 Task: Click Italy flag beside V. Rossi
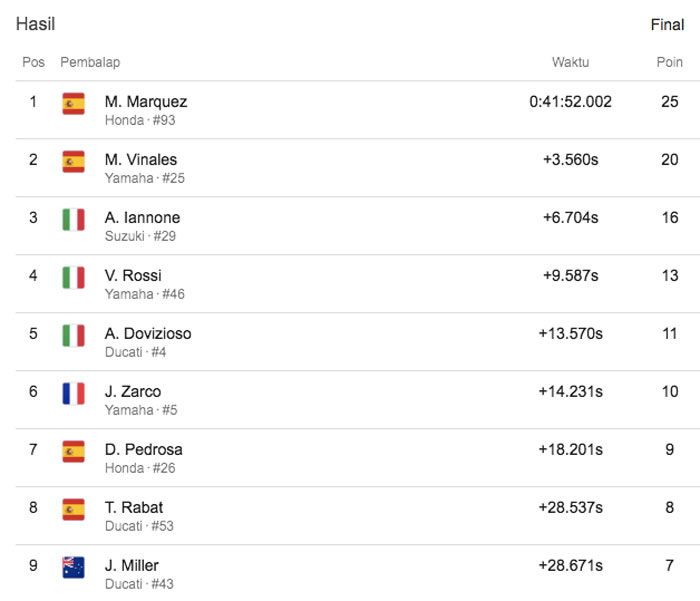(73, 278)
